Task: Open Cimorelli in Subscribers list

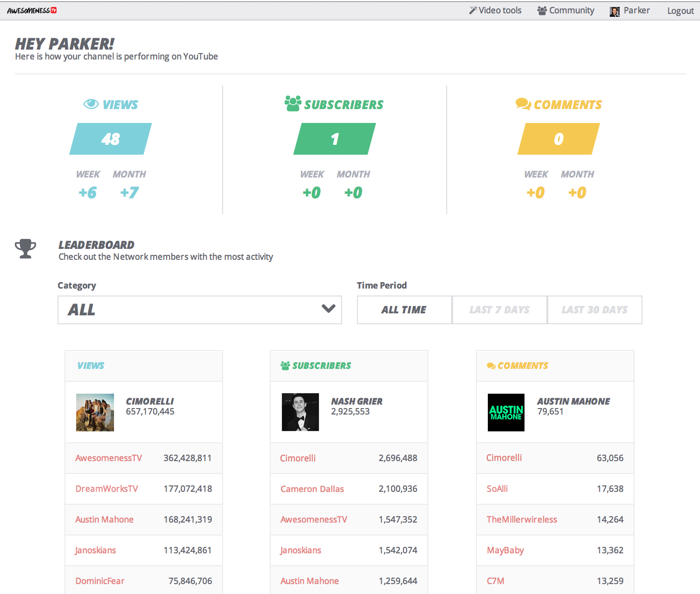Action: 298,458
